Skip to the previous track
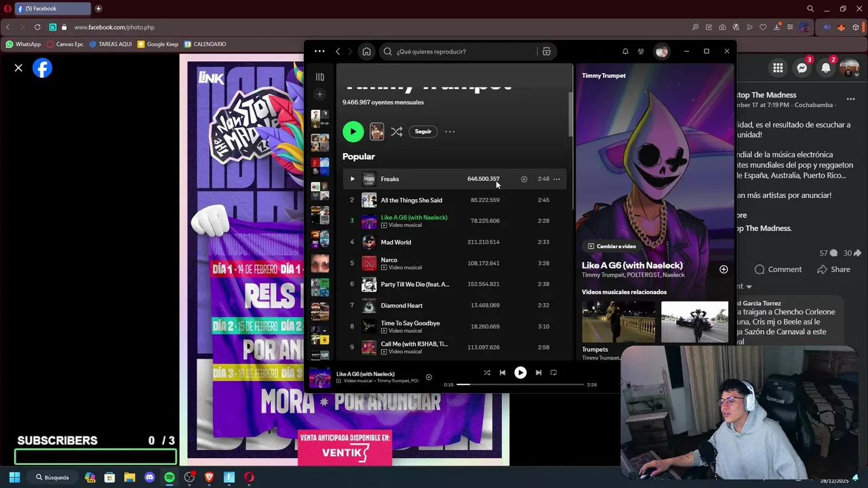Screen dimensions: 868x488 [502, 372]
